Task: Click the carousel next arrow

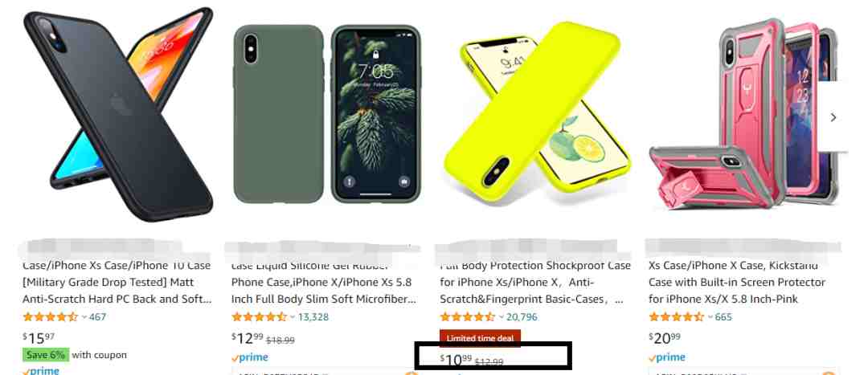Action: point(833,117)
